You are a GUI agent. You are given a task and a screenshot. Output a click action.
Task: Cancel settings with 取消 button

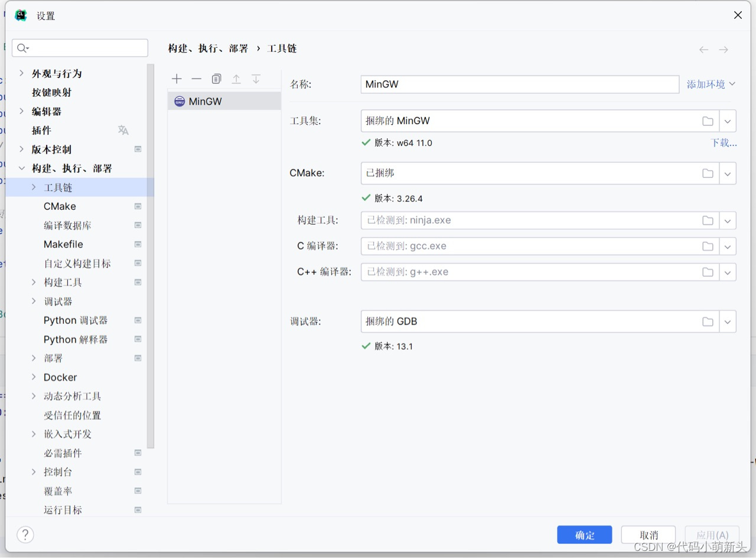[x=649, y=535]
